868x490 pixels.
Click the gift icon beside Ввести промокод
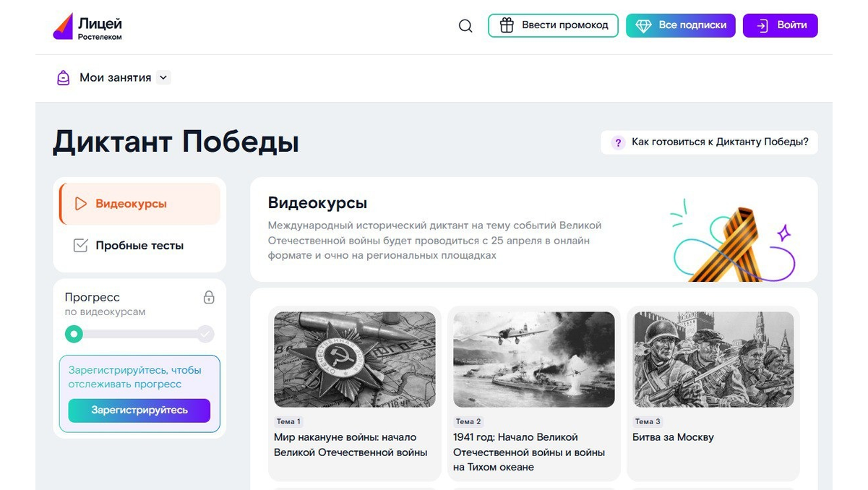click(x=506, y=25)
